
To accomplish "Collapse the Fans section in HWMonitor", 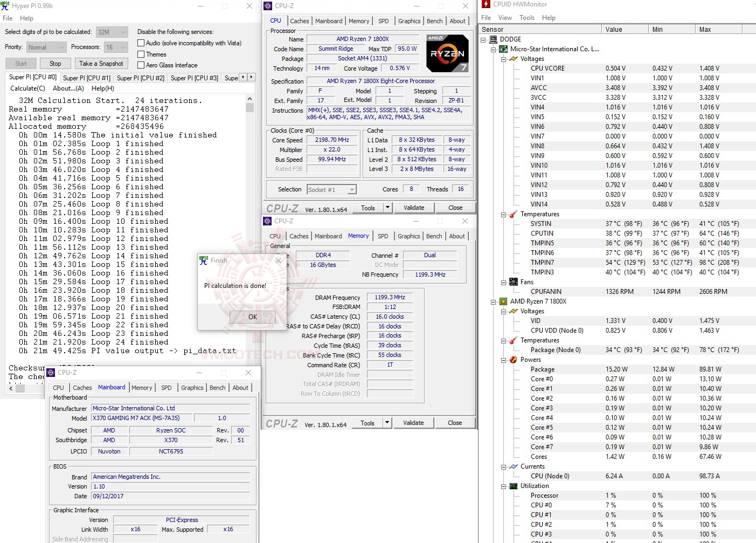I will (504, 282).
